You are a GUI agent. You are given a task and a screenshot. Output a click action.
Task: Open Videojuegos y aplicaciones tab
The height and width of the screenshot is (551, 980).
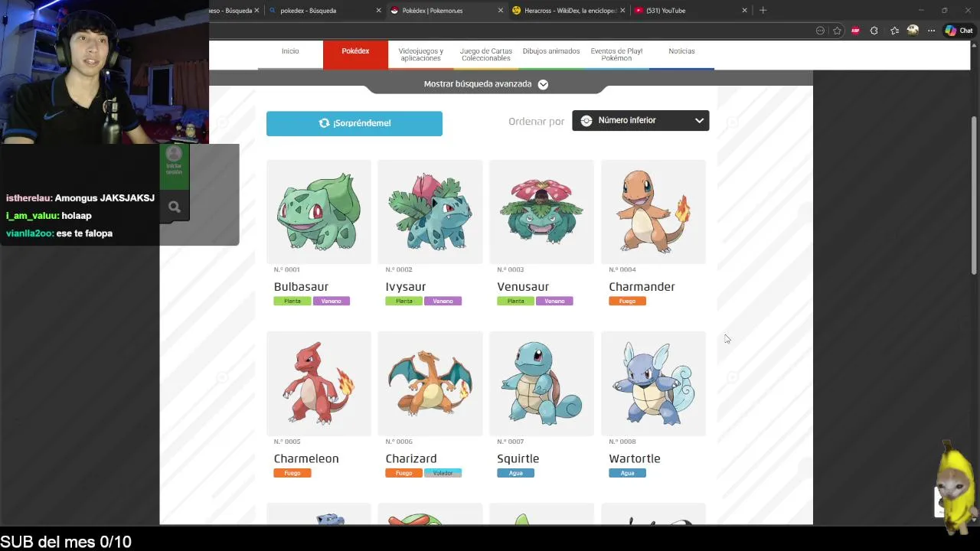420,55
